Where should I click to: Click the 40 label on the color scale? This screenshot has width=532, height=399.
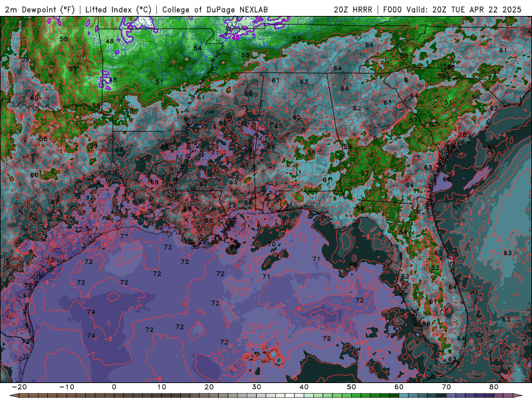pyautogui.click(x=304, y=387)
